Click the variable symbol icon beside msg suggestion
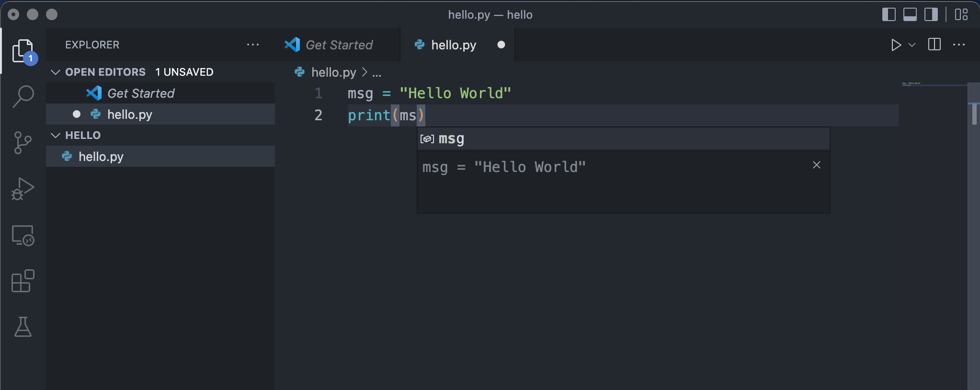The width and height of the screenshot is (980, 390). coord(427,139)
